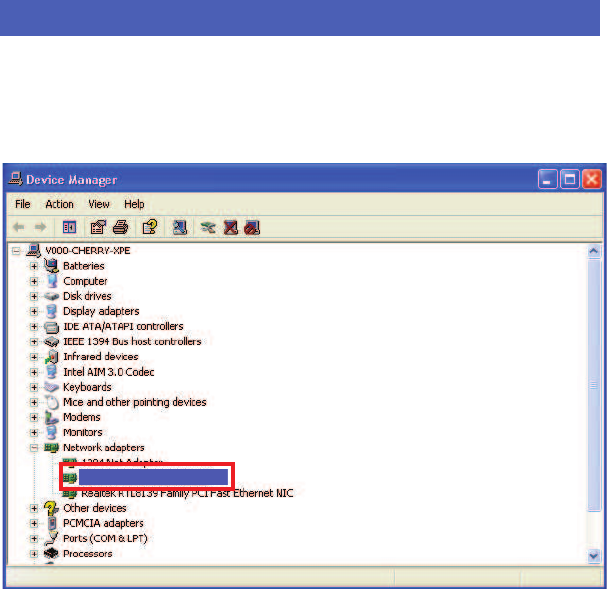Click the IDE ATA/ATAPI controllers icon
607x589 pixels.
click(x=51, y=327)
